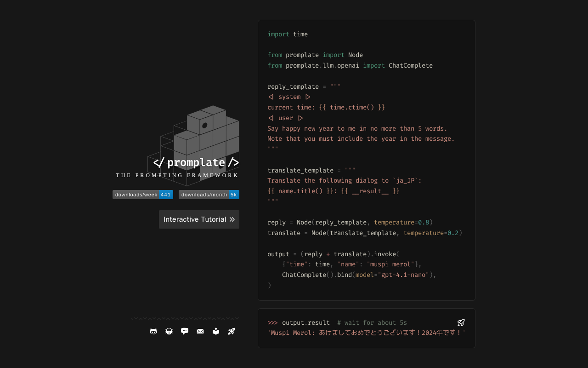Click the email envelope icon
Viewport: 588px width, 368px height.
click(x=200, y=331)
